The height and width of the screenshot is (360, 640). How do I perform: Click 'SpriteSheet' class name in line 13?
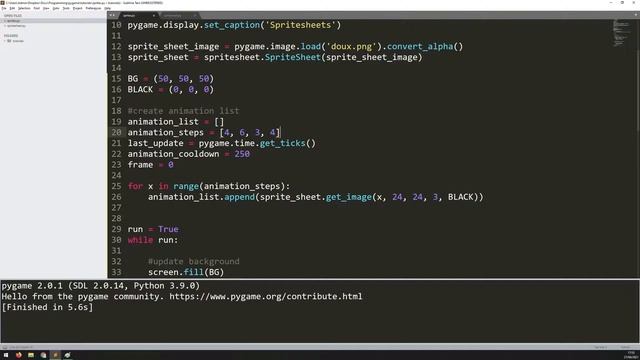[x=293, y=57]
